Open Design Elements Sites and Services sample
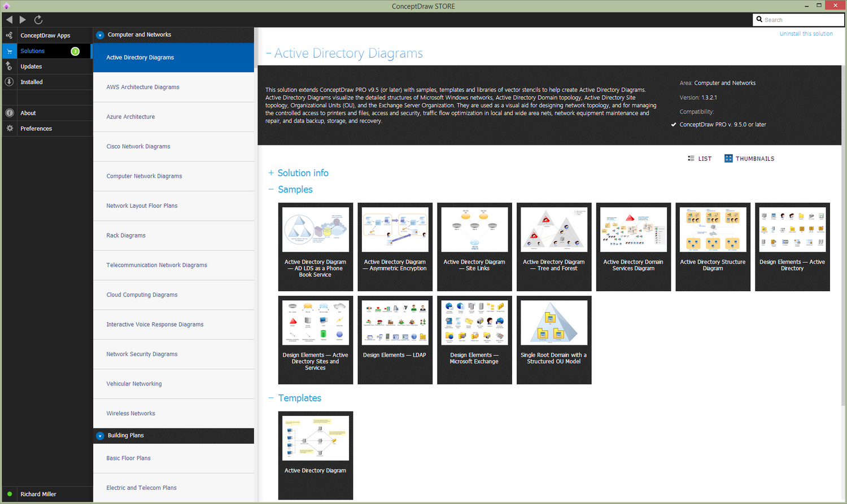847x504 pixels. coord(316,340)
